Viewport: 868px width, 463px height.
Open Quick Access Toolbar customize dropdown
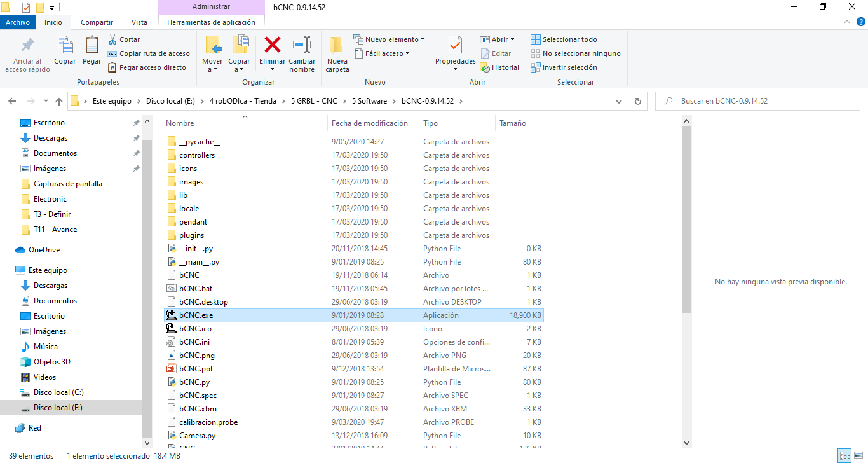[51, 8]
